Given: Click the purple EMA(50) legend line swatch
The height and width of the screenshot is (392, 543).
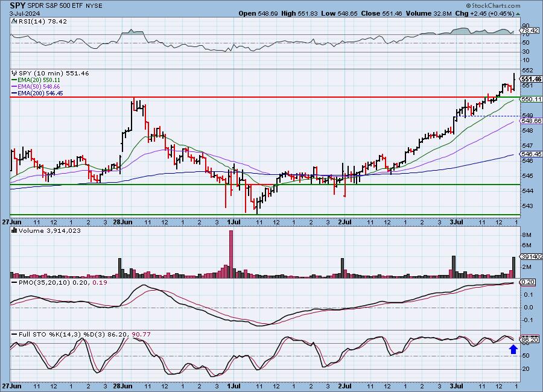Looking at the screenshot, I should coord(14,87).
